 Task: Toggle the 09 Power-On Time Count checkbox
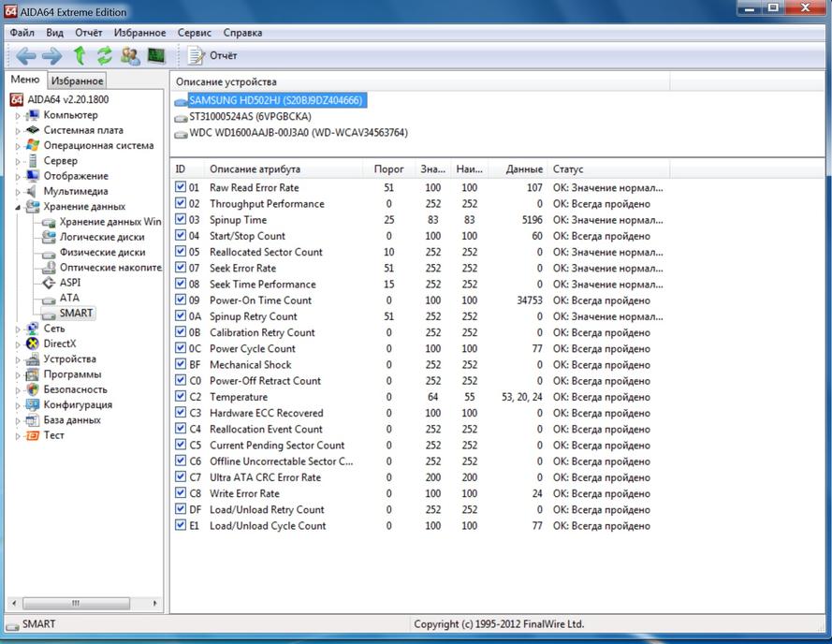181,300
